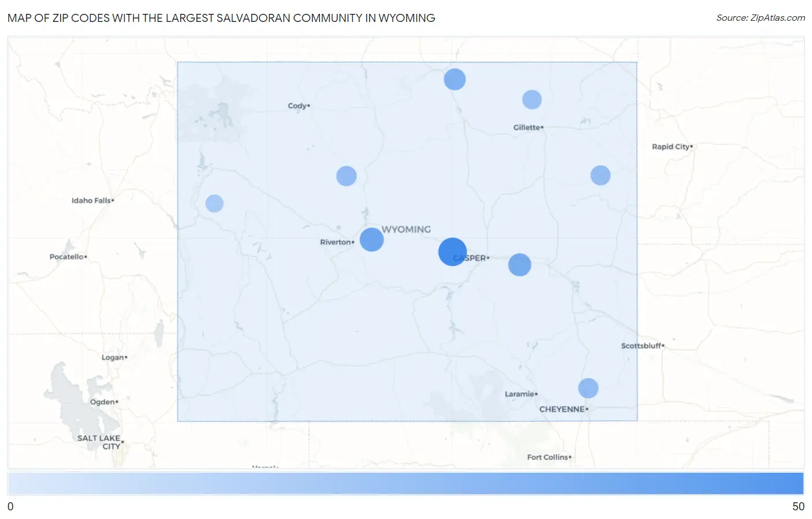This screenshot has width=812, height=519.
Task: Click the Ogden city label
Action: click(x=103, y=402)
